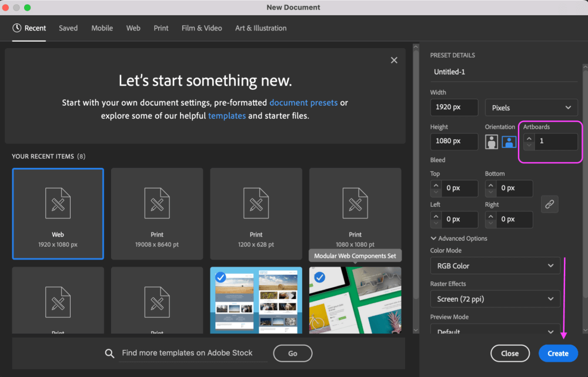
Task: Select portrait orientation icon
Action: (x=492, y=142)
